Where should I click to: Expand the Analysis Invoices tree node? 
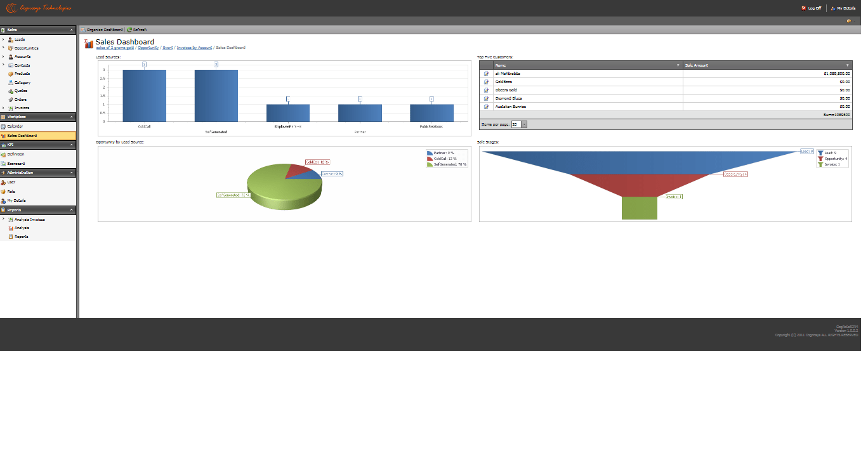(3, 219)
